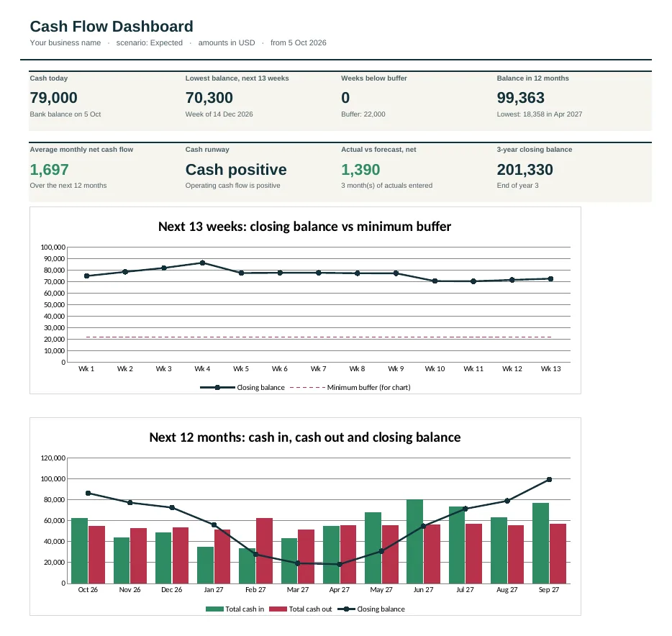
Task: Click the Feb 27 red cash-out bar
Action: point(265,550)
